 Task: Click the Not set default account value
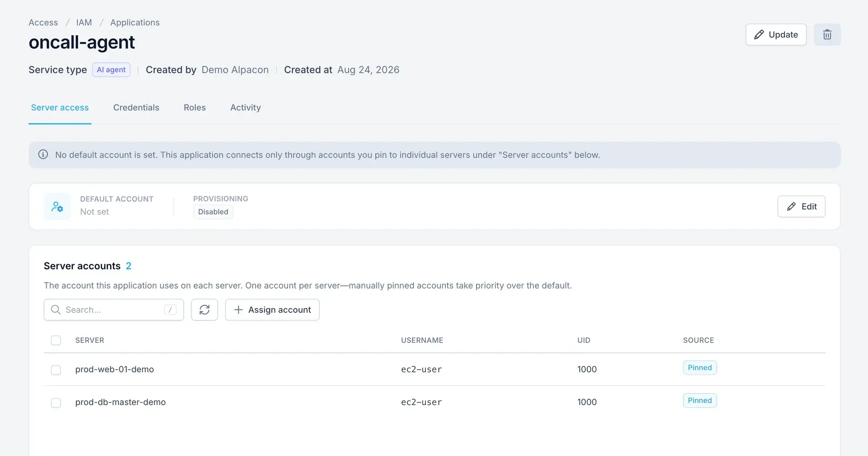94,212
